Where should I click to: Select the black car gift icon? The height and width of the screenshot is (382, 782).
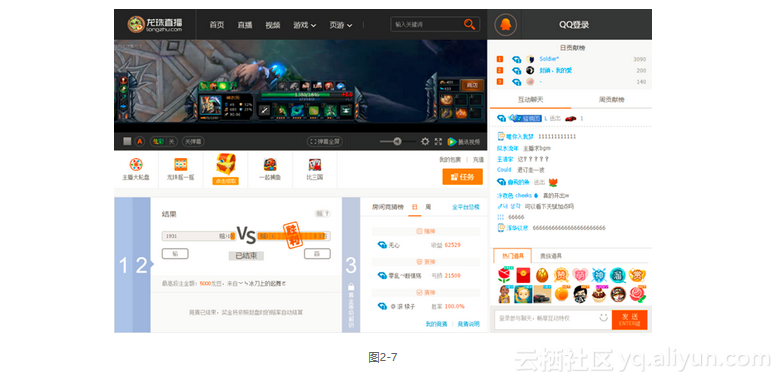click(542, 295)
